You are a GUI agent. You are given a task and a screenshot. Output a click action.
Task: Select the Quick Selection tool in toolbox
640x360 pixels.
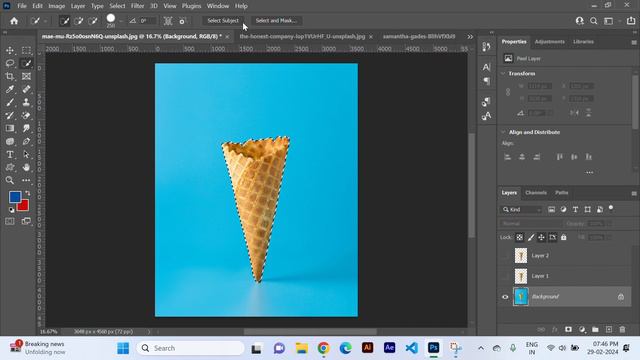(26, 63)
